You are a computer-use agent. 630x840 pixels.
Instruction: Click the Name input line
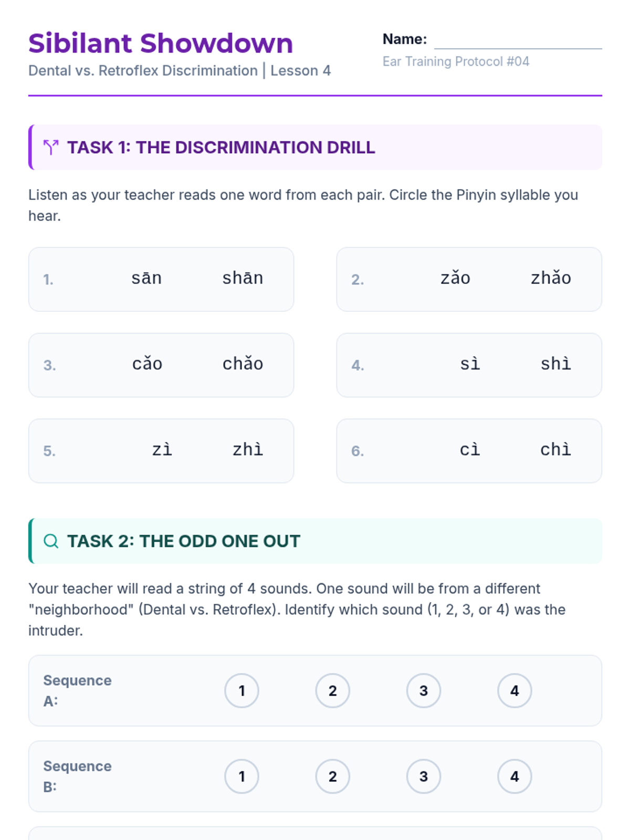[518, 40]
